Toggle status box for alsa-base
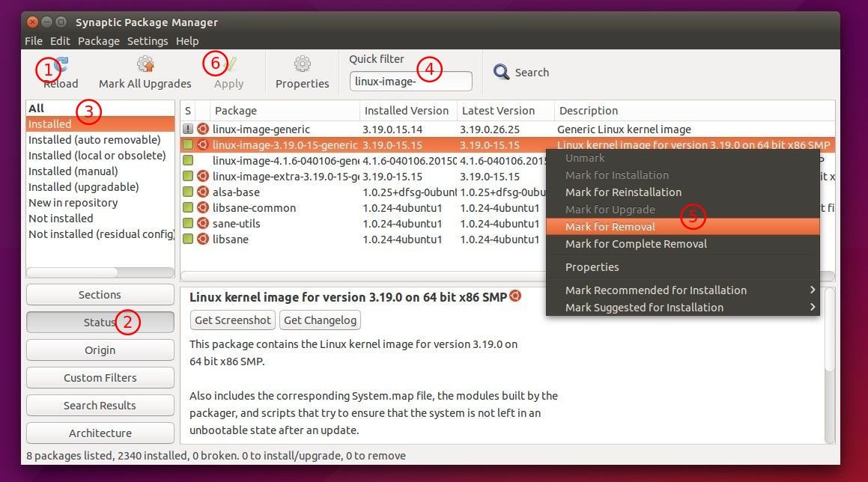 click(x=188, y=192)
